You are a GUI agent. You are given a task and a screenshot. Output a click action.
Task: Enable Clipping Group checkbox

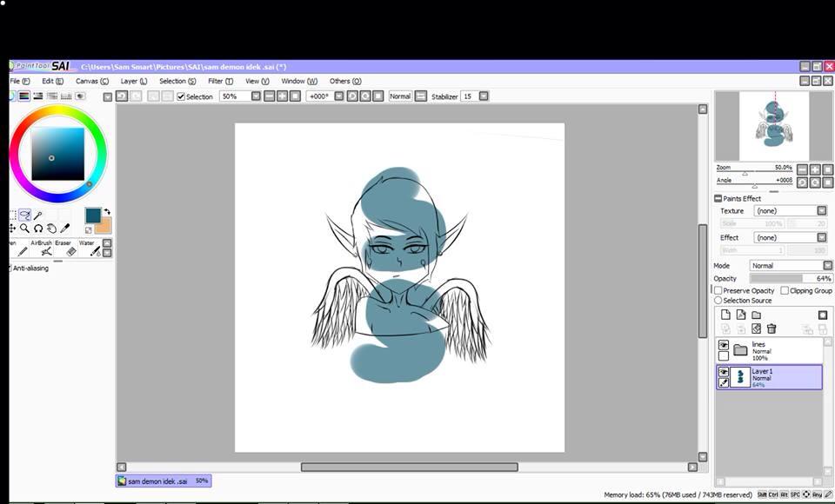[x=785, y=290]
